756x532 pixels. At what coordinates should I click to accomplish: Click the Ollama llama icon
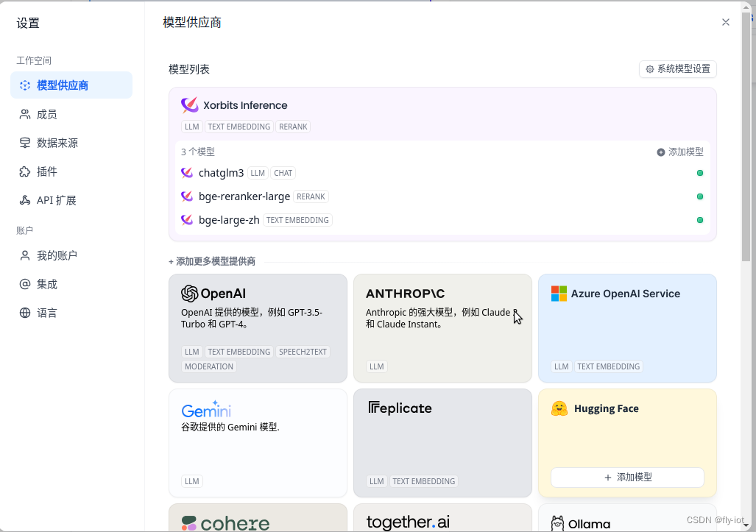tap(557, 523)
